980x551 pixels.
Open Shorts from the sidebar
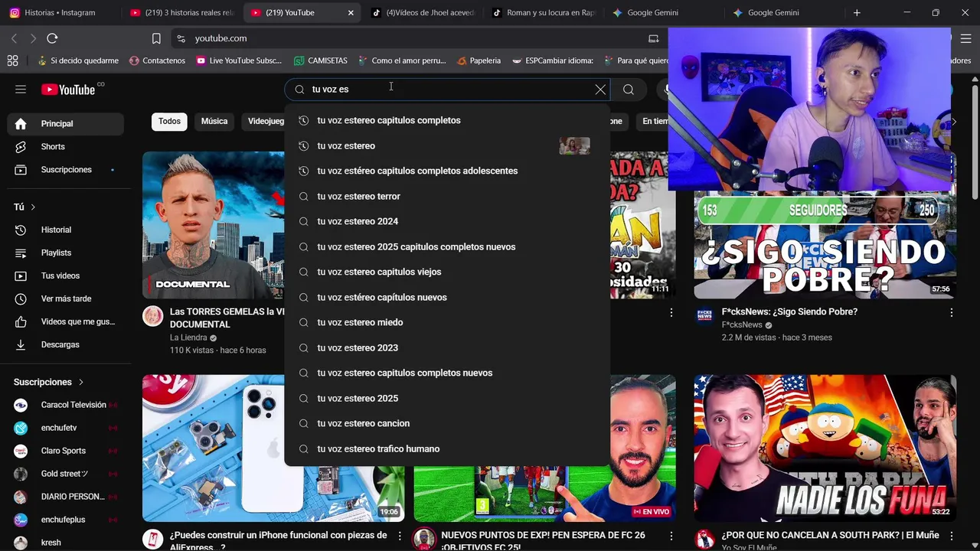tap(65, 147)
